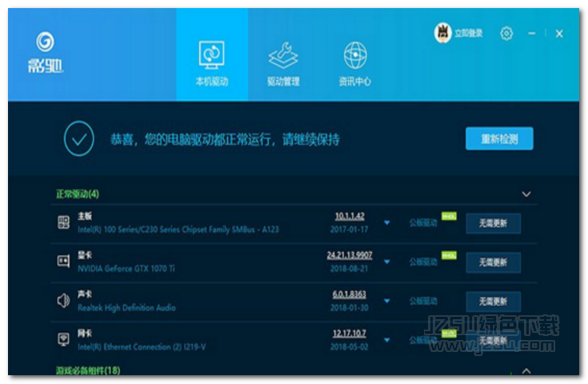Open the 本机驱动 tab
The image size is (588, 384).
coord(212,54)
